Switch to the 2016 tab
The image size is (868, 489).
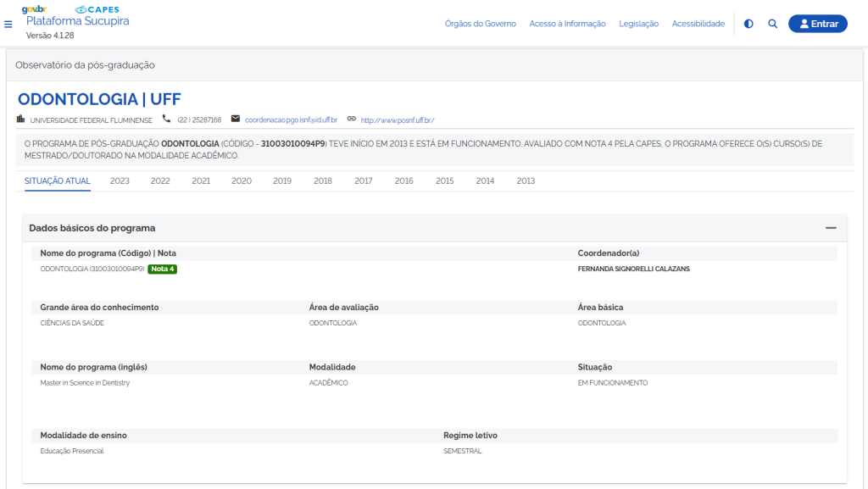click(404, 181)
